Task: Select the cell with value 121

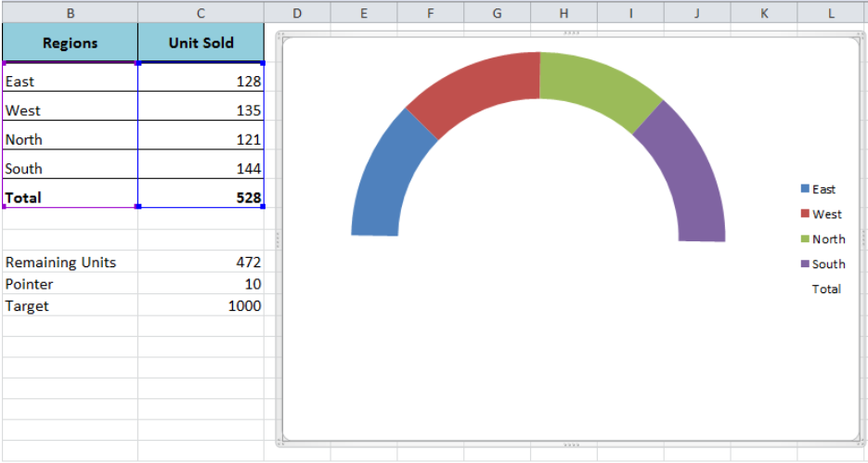Action: (x=201, y=135)
